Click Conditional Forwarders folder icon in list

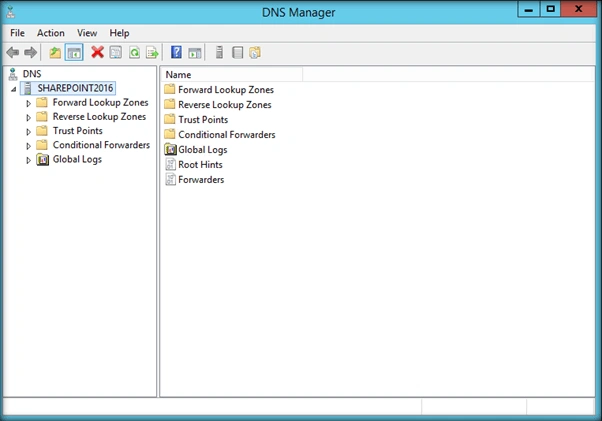pos(170,134)
